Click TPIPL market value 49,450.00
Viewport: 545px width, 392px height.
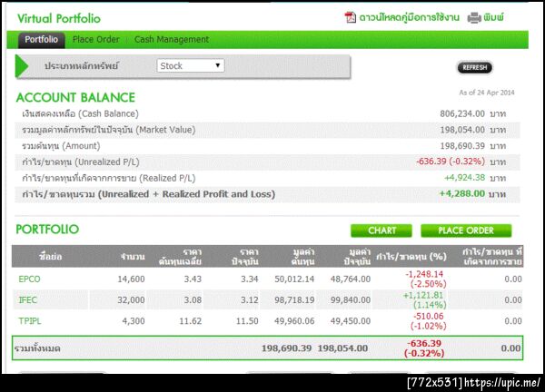pyautogui.click(x=351, y=321)
